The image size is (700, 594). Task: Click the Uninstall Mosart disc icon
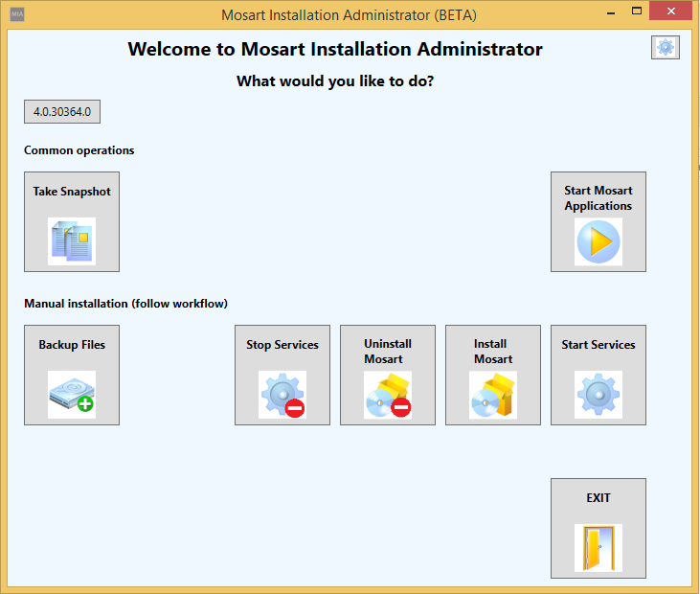pos(388,395)
